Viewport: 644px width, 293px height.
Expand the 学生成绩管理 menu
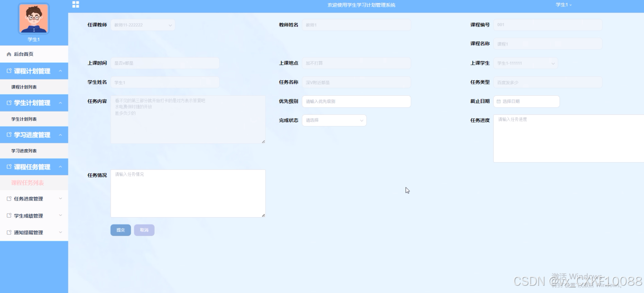(34, 216)
